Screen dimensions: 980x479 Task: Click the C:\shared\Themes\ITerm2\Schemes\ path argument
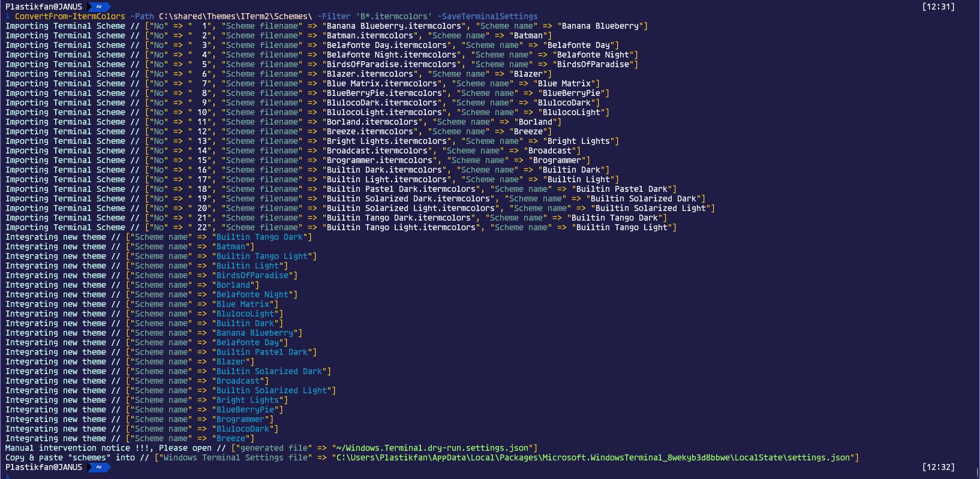[236, 16]
